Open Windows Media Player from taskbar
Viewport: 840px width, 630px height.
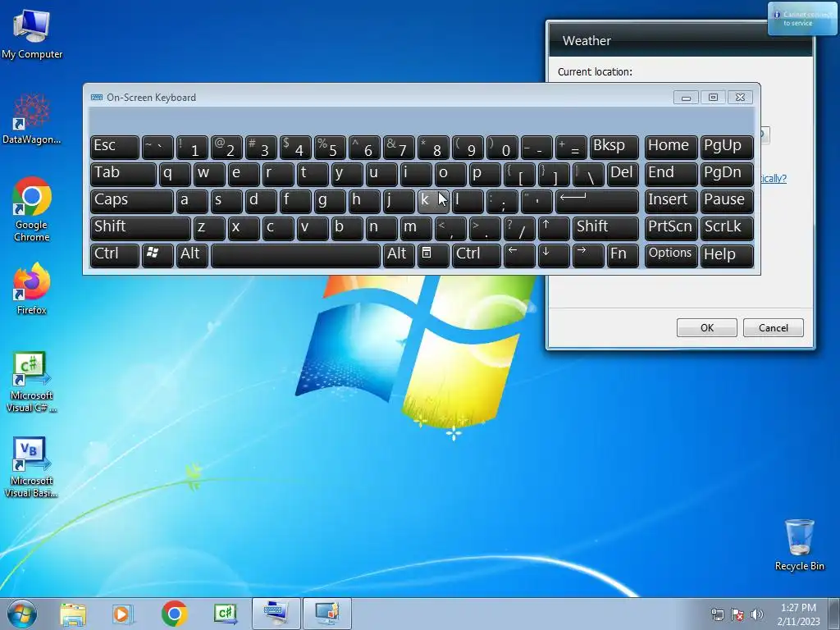[x=123, y=614]
